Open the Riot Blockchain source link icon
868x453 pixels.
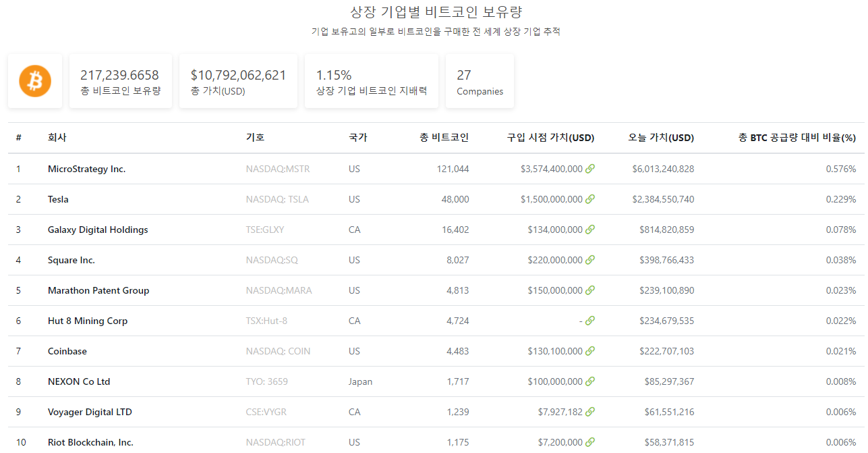pos(590,442)
